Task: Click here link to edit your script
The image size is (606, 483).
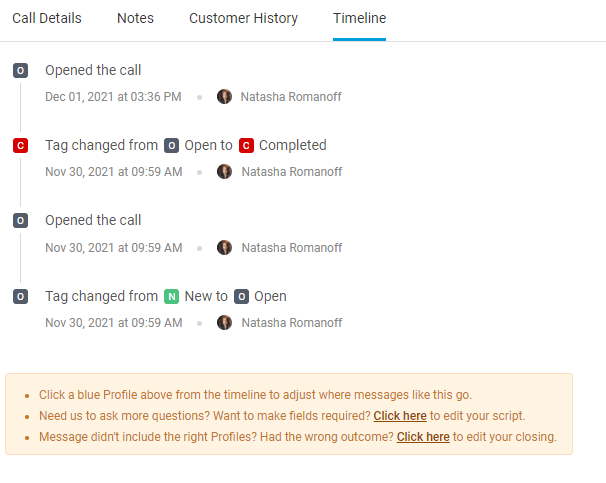Action: point(400,416)
